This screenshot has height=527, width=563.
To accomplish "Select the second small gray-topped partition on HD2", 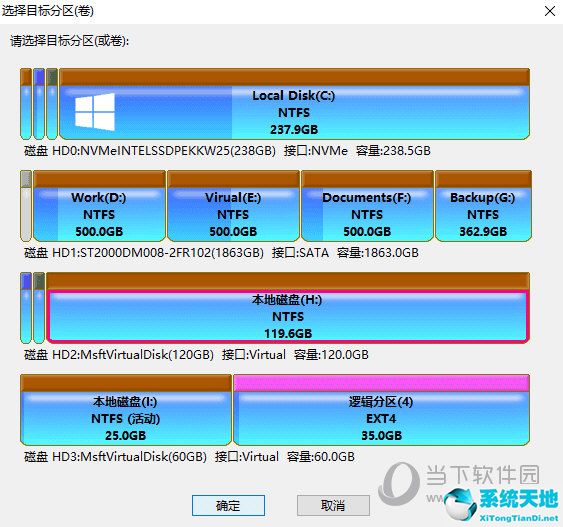I will (39, 308).
